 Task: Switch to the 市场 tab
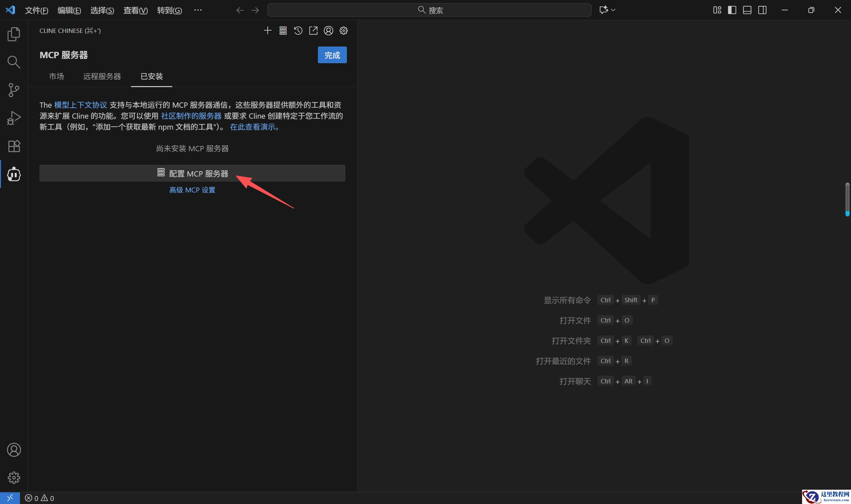(57, 76)
